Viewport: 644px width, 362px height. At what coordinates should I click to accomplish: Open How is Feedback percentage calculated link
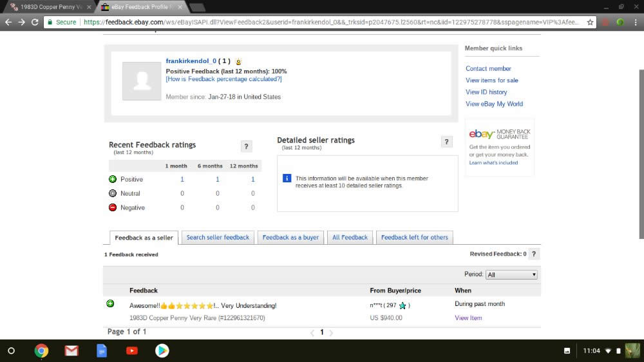coord(224,79)
